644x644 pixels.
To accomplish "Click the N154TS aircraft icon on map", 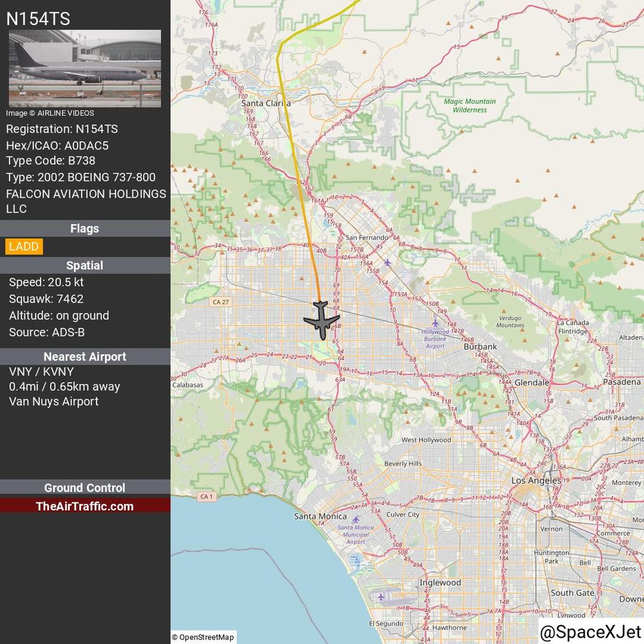I will click(321, 320).
